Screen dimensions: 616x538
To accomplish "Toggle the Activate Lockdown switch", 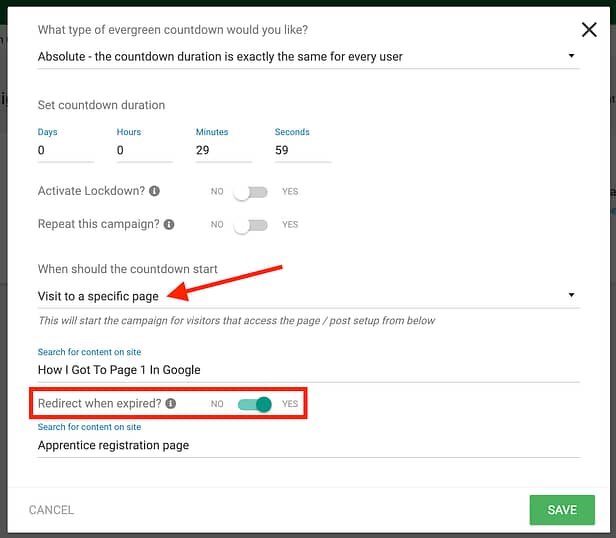I will click(x=250, y=192).
